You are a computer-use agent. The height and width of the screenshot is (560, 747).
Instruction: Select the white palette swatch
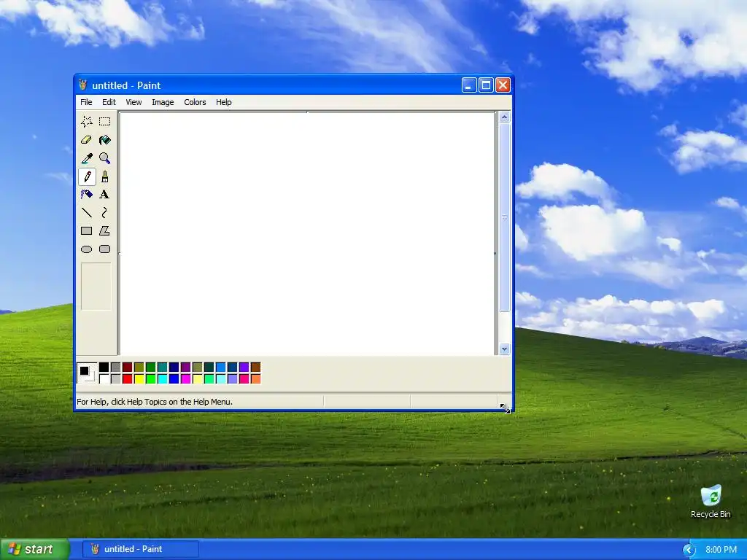(x=104, y=379)
